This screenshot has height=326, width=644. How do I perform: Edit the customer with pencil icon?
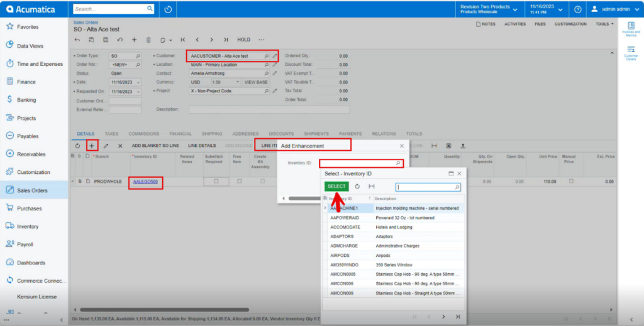(275, 56)
